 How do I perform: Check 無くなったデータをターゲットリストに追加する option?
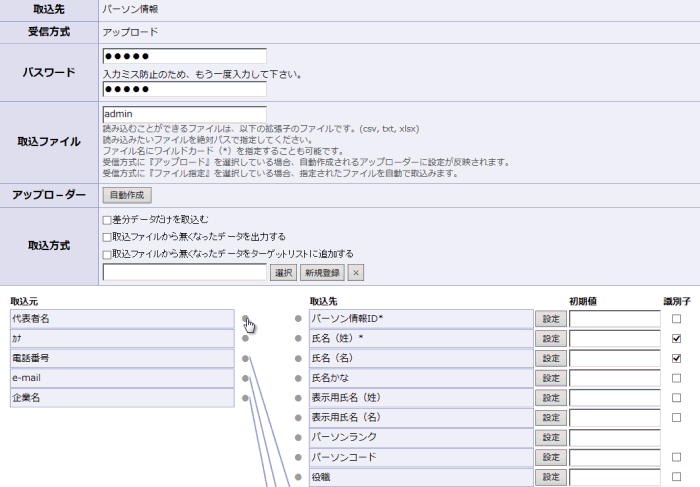pyautogui.click(x=107, y=254)
